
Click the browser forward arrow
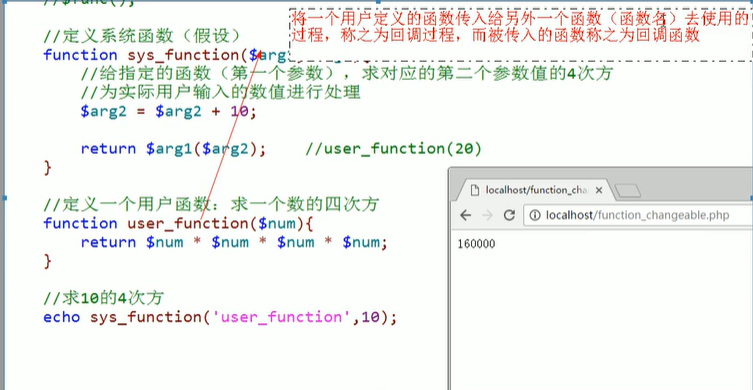tap(487, 216)
